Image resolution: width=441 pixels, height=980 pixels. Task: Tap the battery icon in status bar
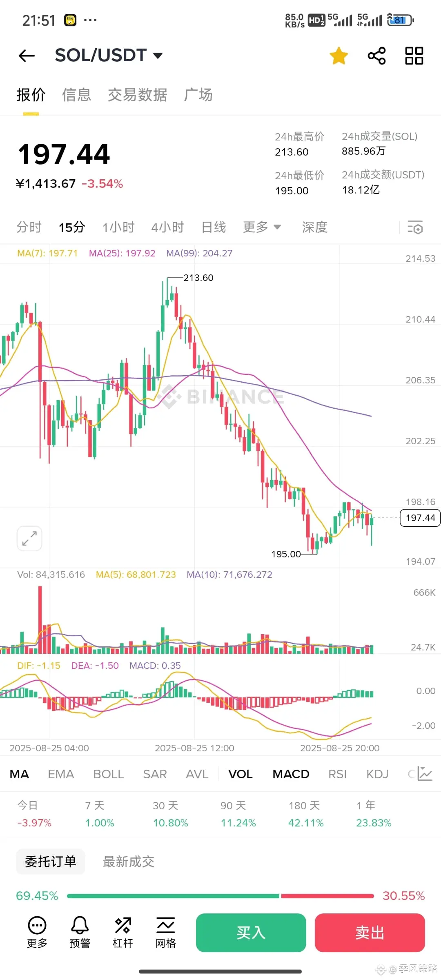pyautogui.click(x=401, y=20)
